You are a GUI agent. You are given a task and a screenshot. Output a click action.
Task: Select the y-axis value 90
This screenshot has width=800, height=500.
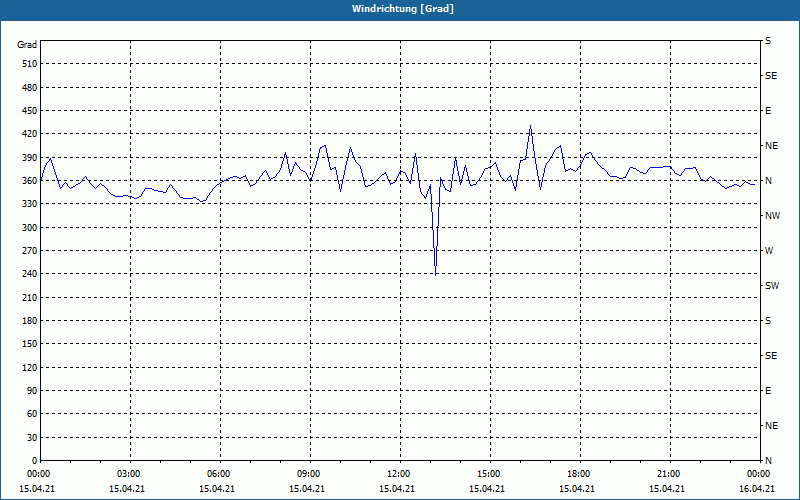(32, 391)
